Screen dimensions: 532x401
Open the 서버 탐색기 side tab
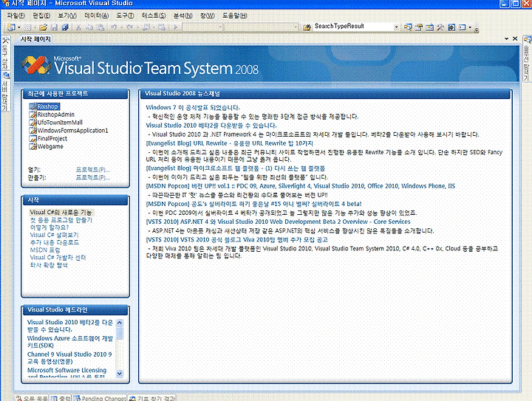pos(5,91)
